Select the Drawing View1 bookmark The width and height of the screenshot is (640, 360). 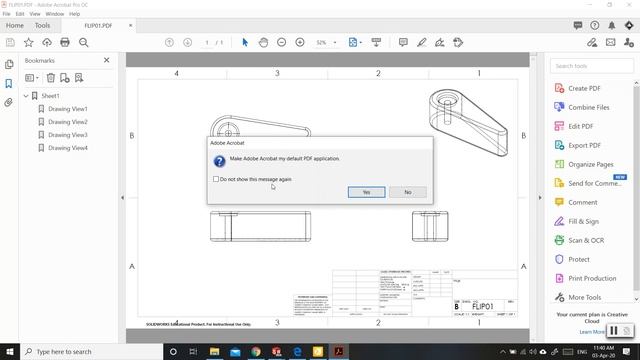click(x=68, y=109)
